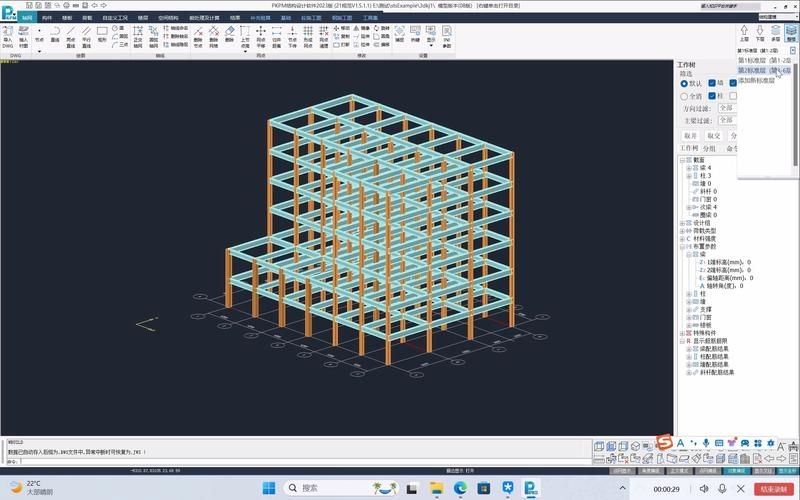This screenshot has height=500, width=800.
Task: Click the 多层 multi-floor view icon
Action: pos(774,33)
